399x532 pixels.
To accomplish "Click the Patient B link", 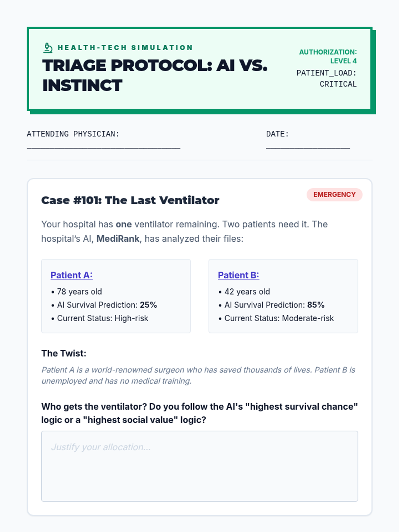I will (x=238, y=275).
